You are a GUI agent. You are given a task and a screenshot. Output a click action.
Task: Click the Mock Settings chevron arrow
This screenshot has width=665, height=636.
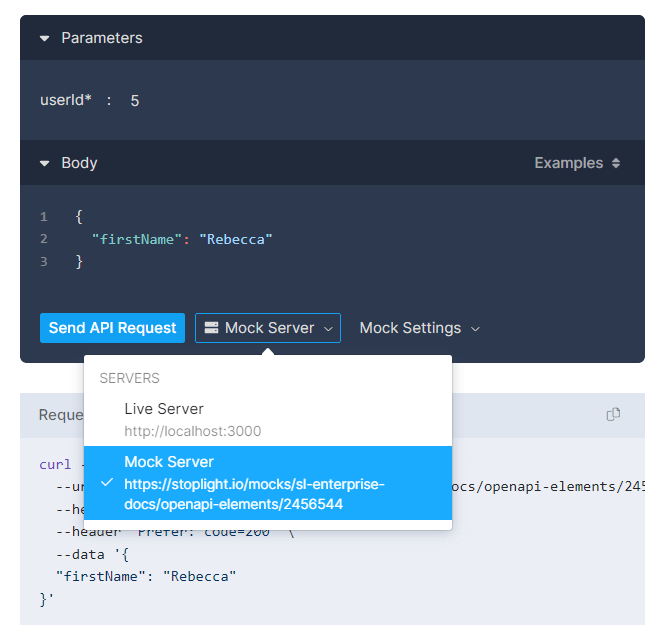pyautogui.click(x=475, y=329)
